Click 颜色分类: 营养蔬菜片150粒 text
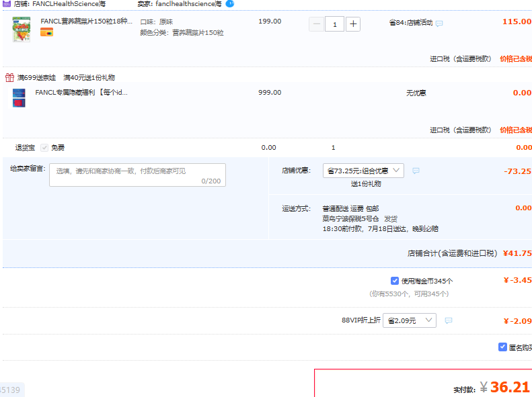 (x=182, y=33)
